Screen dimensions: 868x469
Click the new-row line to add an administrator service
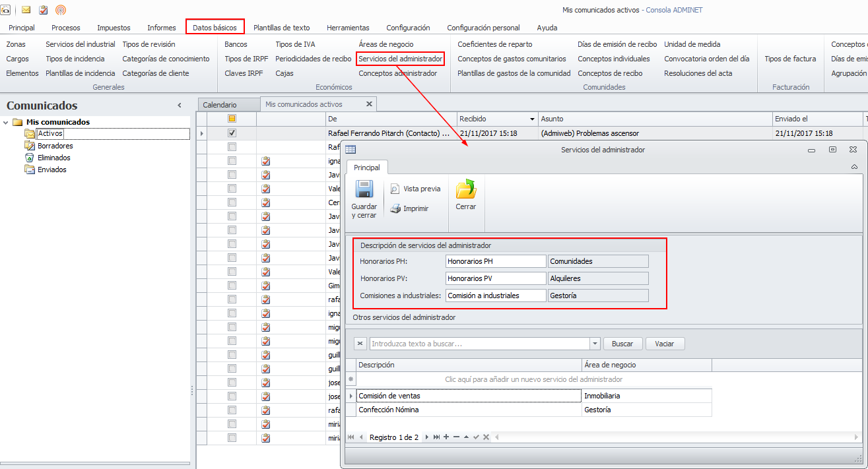[534, 379]
